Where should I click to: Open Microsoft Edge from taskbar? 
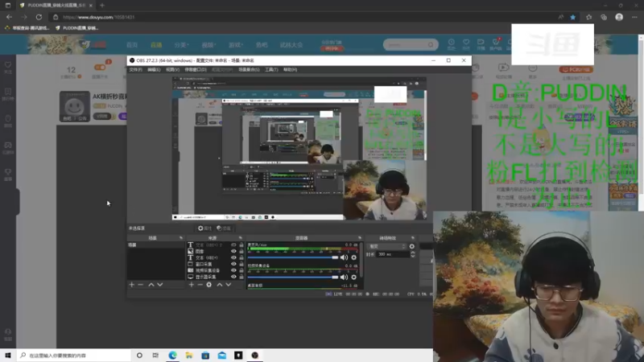tap(172, 356)
